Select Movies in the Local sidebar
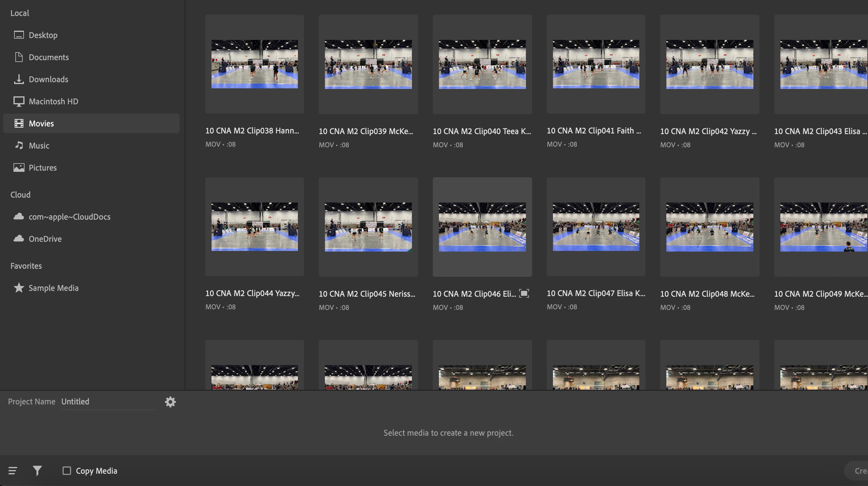Image resolution: width=868 pixels, height=486 pixels. pyautogui.click(x=41, y=123)
